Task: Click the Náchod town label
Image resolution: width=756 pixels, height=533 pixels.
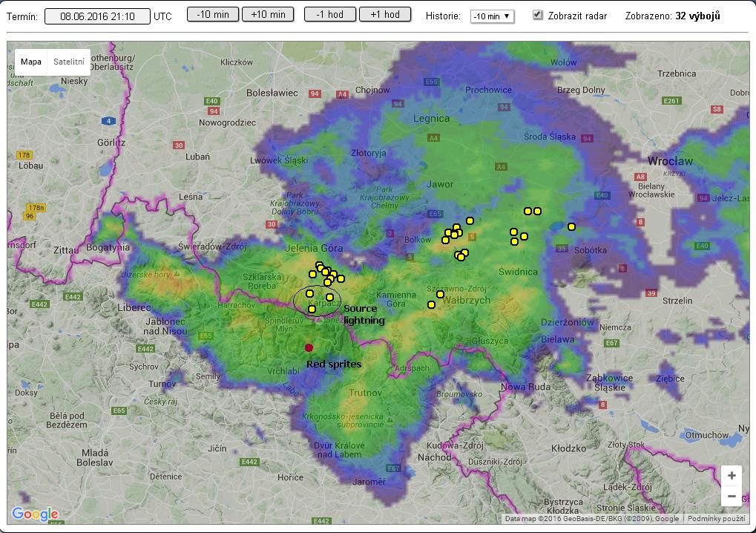Action: [x=434, y=457]
